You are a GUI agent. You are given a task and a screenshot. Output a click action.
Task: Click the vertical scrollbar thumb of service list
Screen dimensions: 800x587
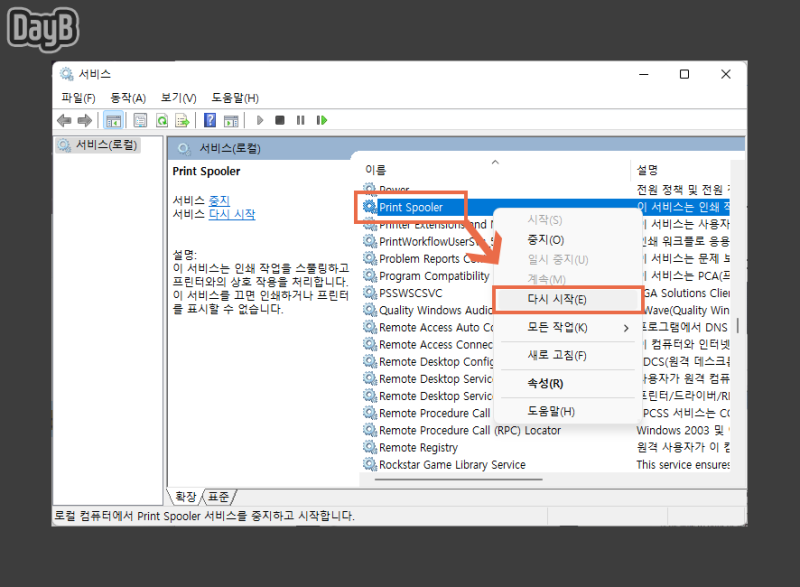[738, 325]
